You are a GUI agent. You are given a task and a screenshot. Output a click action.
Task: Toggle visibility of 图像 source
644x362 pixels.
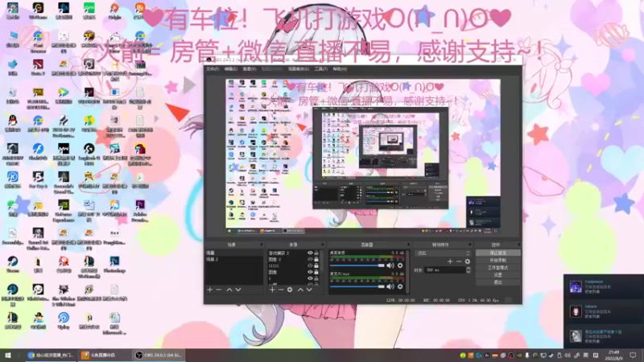point(310,272)
